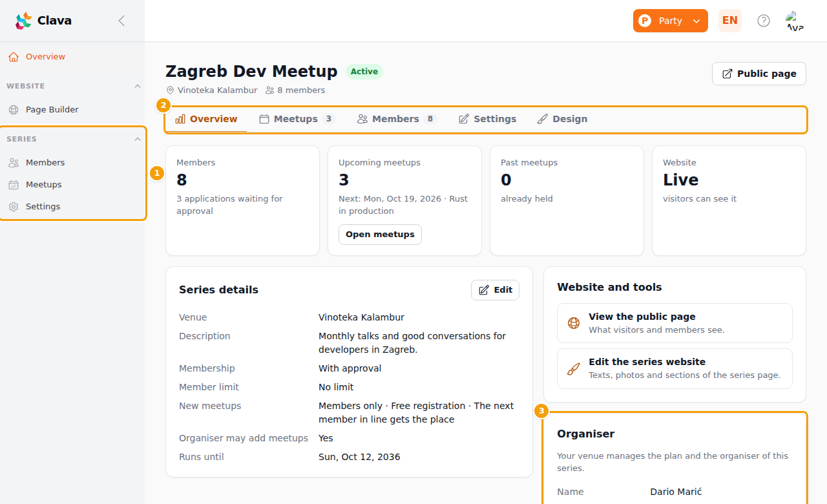The height and width of the screenshot is (504, 827).
Task: Open Edit the series website card
Action: pos(675,368)
